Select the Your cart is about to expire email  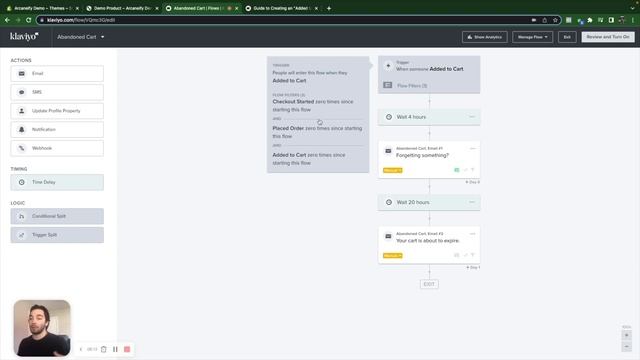(x=429, y=245)
